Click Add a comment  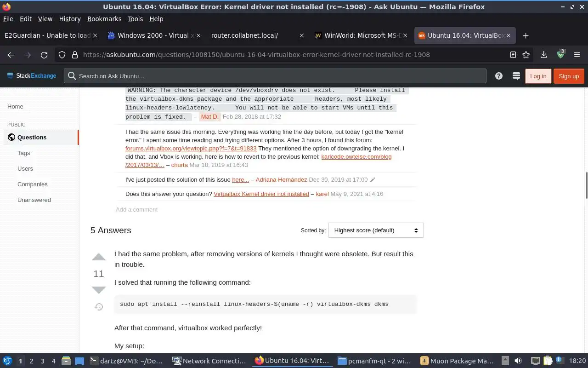point(136,210)
